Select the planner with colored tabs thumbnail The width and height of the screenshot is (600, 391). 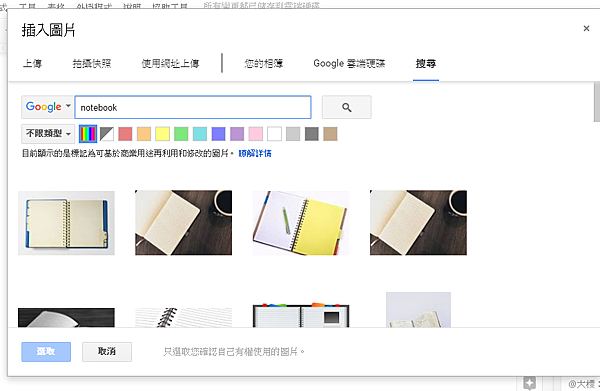point(301,316)
